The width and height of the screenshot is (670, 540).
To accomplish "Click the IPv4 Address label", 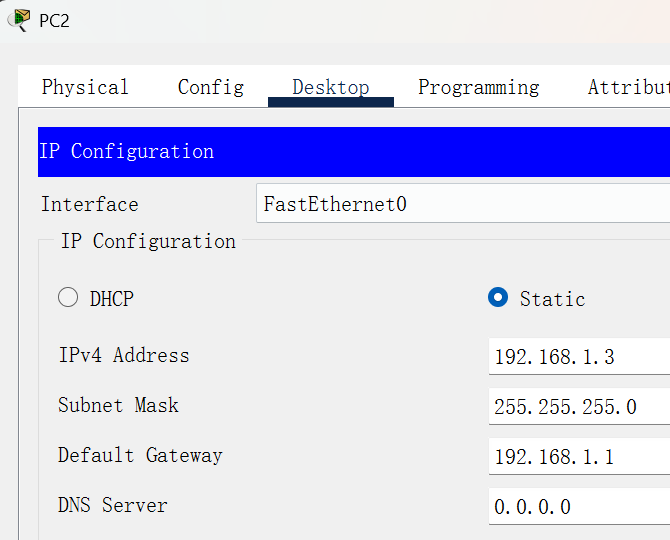I will pyautogui.click(x=124, y=355).
